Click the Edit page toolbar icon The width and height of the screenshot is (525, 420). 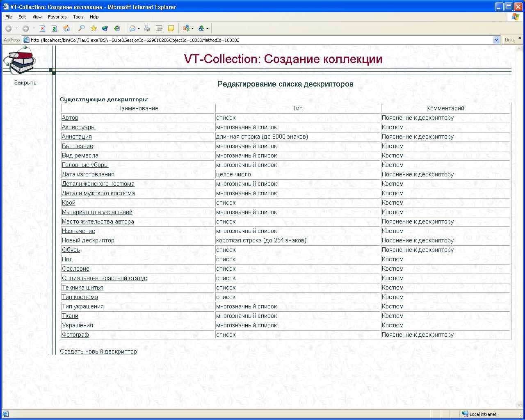[159, 28]
